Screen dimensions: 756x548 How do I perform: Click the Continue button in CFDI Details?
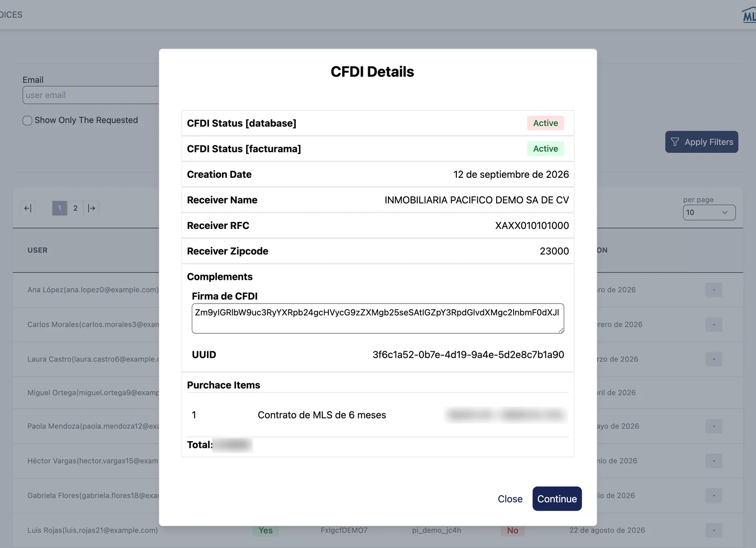[x=557, y=499]
